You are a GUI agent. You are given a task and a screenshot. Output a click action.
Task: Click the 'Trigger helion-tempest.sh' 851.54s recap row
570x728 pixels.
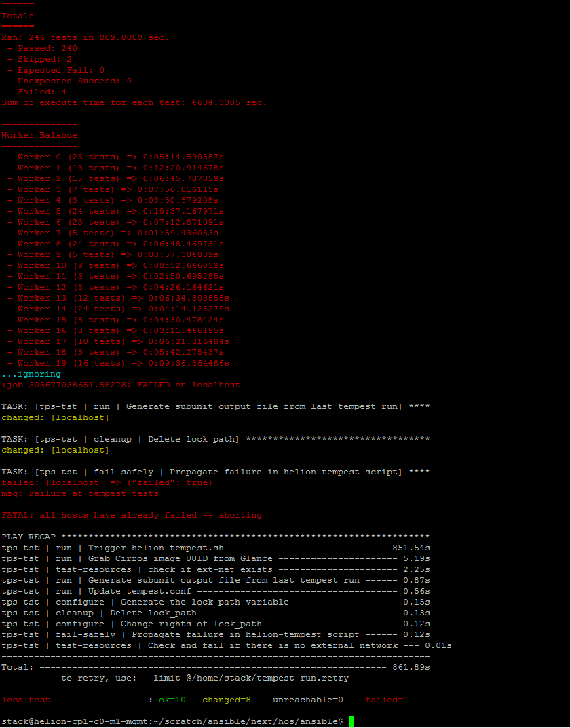tap(215, 548)
